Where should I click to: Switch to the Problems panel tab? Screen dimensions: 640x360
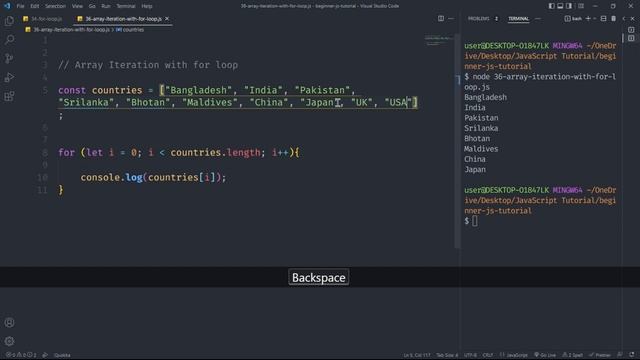tap(483, 18)
